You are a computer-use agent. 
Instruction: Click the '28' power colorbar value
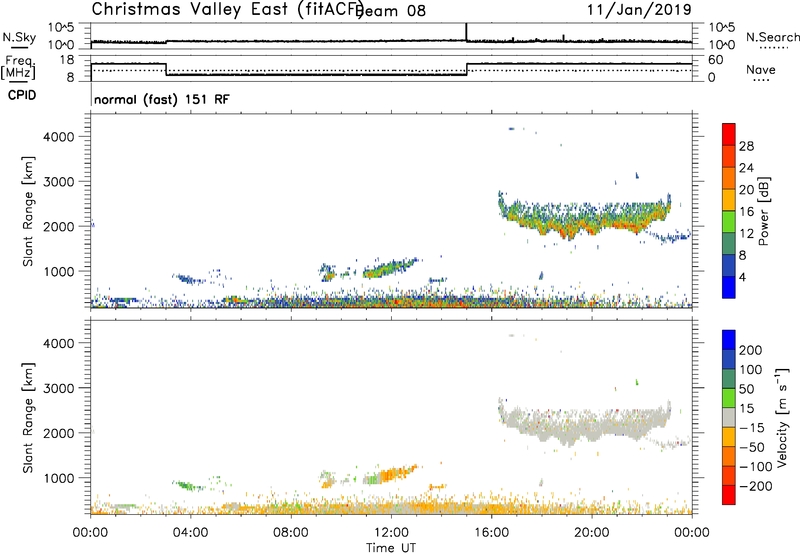tap(746, 146)
